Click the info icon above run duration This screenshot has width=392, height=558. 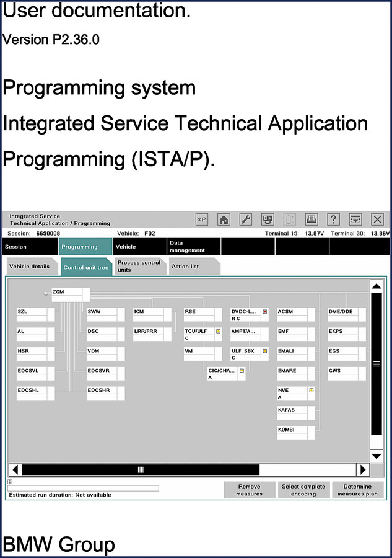pos(10,482)
